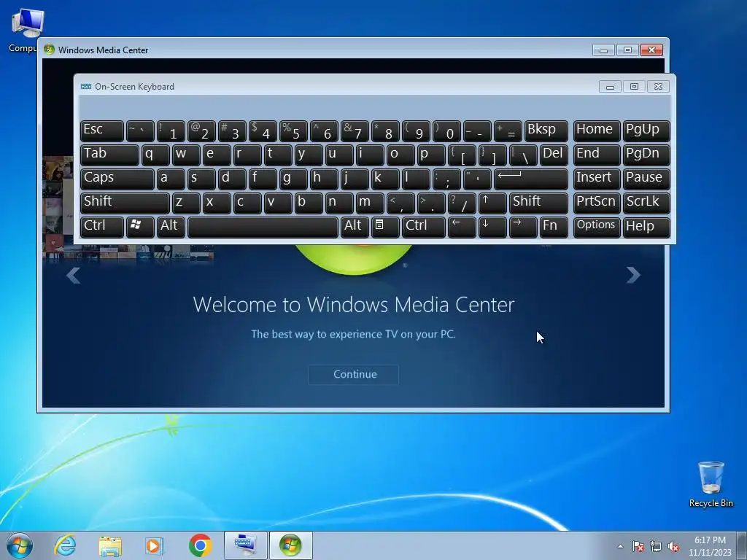
Task: Tap the forward slash question mark key
Action: coord(462,203)
